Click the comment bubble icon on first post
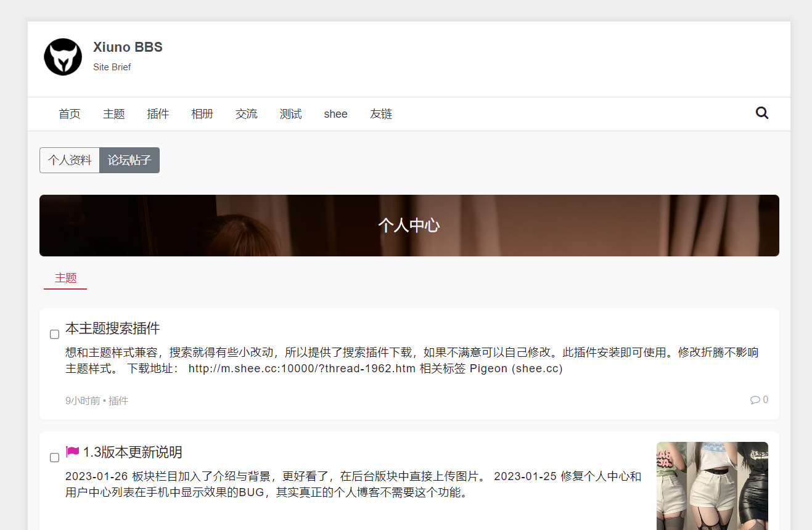Screen dimensions: 812x530 click(755, 400)
